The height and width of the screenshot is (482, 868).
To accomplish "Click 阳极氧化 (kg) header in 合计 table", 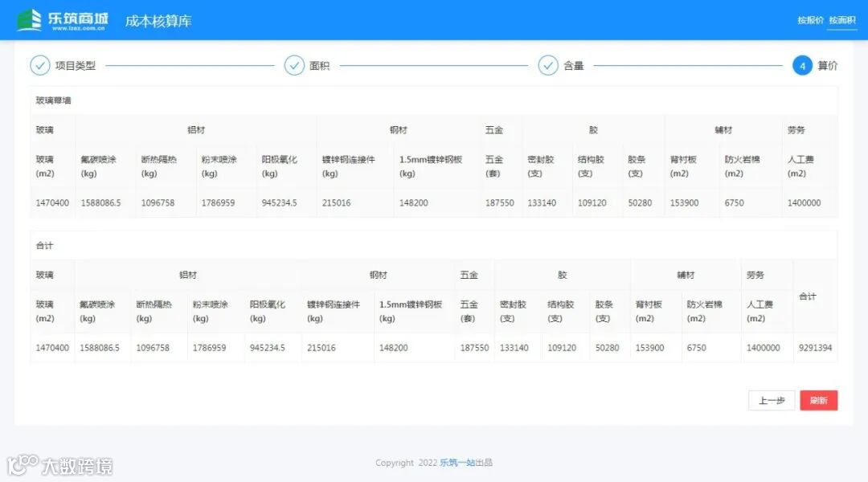I will pos(268,311).
